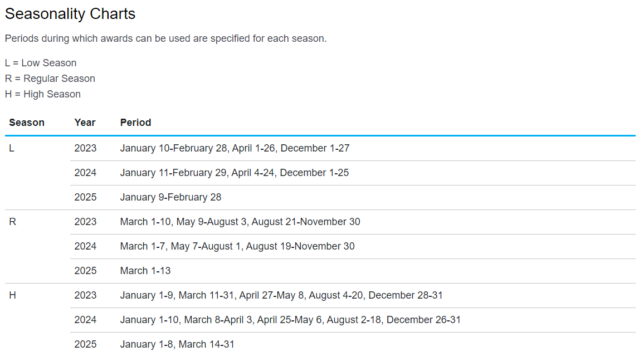
Task: Select the 'L = Low Season' legend line
Action: point(41,63)
